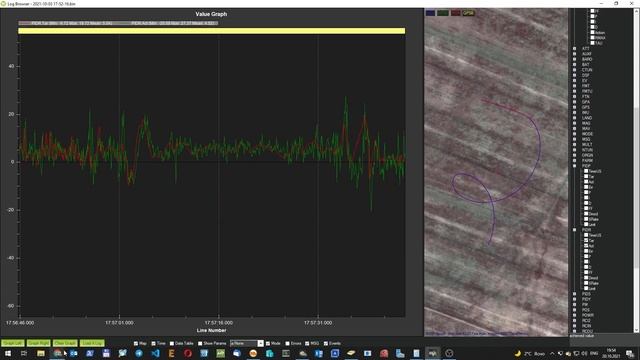Screen dimensions: 640x360
Task: Click the tree panel scrollbar down arrow
Action: pos(637,330)
